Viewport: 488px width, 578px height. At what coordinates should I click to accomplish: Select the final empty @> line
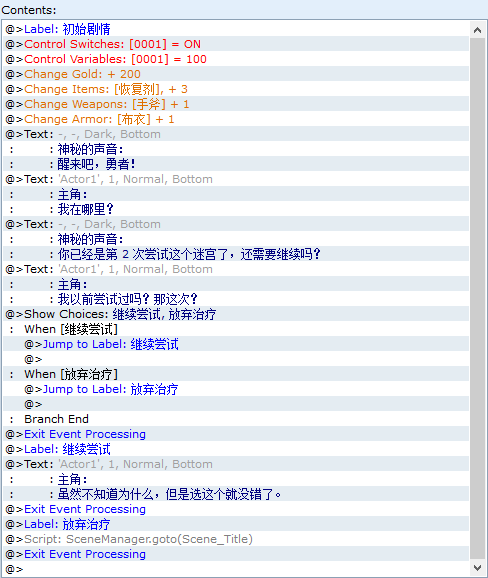click(x=236, y=569)
